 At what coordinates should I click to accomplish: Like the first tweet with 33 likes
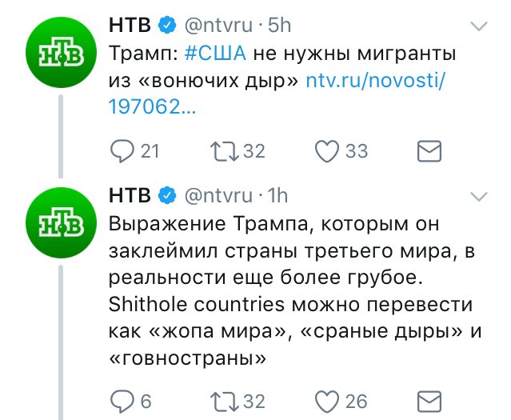click(x=329, y=150)
